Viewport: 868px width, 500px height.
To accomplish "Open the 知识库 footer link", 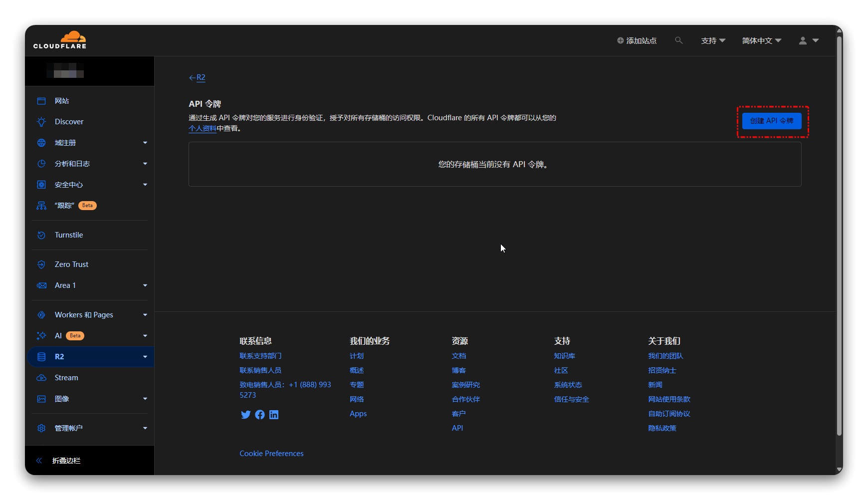I will tap(565, 356).
